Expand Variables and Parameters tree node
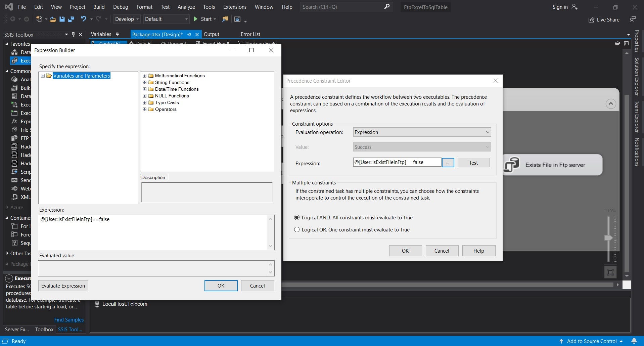The width and height of the screenshot is (644, 346). pos(43,76)
